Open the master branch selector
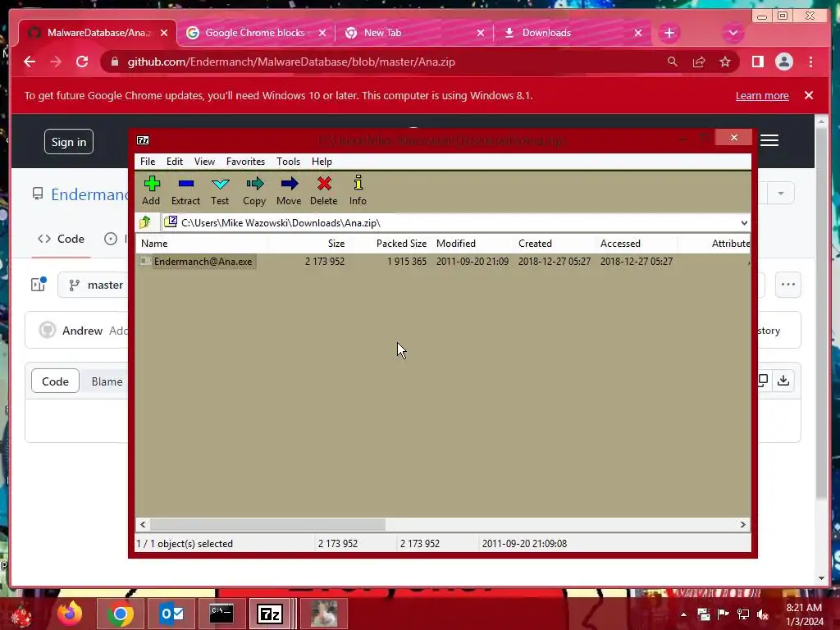This screenshot has height=630, width=840. (97, 285)
